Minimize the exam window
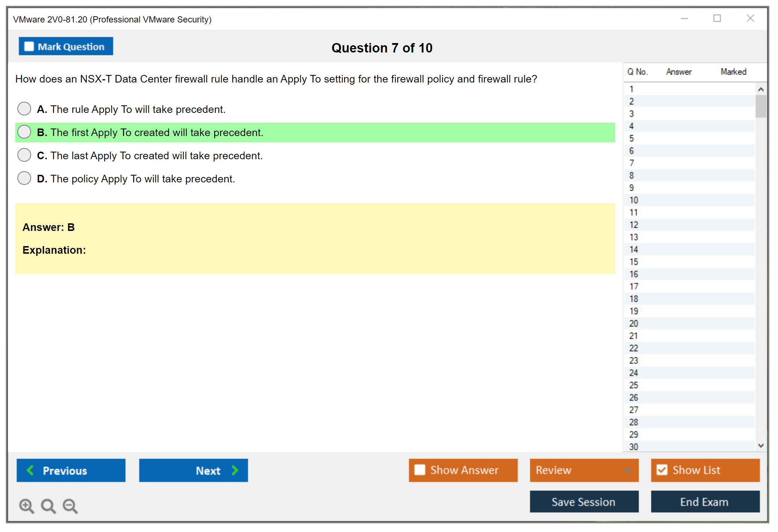Viewport: 778px width, 532px height. [x=684, y=18]
